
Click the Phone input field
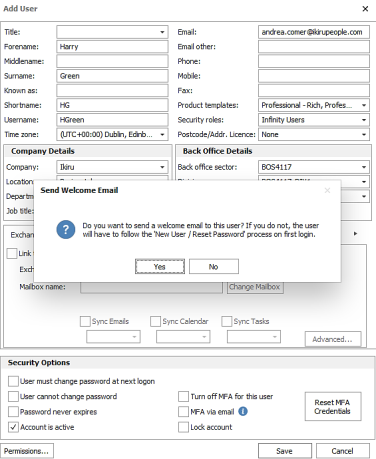[314, 61]
